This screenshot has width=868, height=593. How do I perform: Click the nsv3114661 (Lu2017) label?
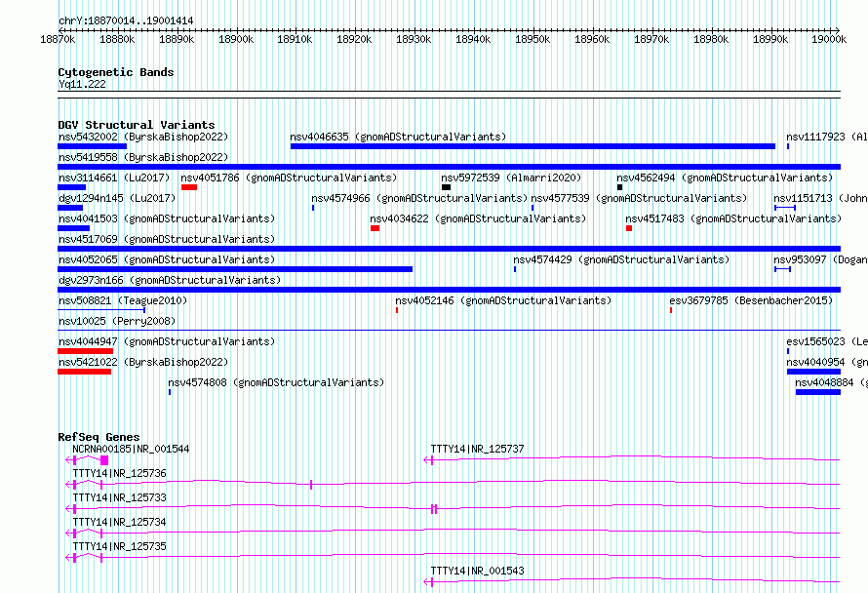[114, 178]
